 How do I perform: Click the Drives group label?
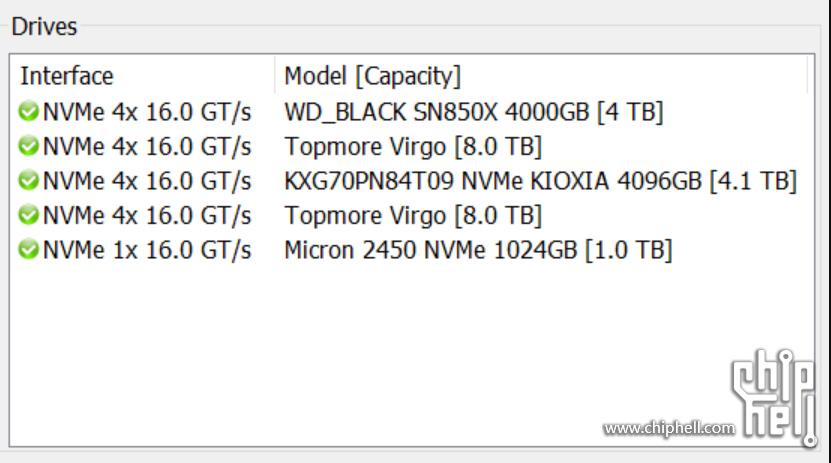coord(44,26)
